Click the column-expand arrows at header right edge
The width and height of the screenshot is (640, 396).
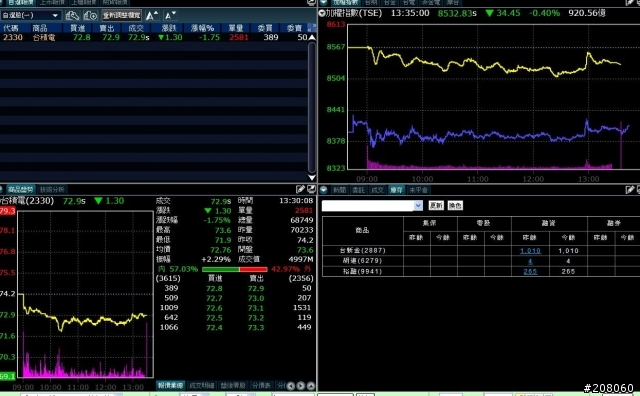point(312,28)
